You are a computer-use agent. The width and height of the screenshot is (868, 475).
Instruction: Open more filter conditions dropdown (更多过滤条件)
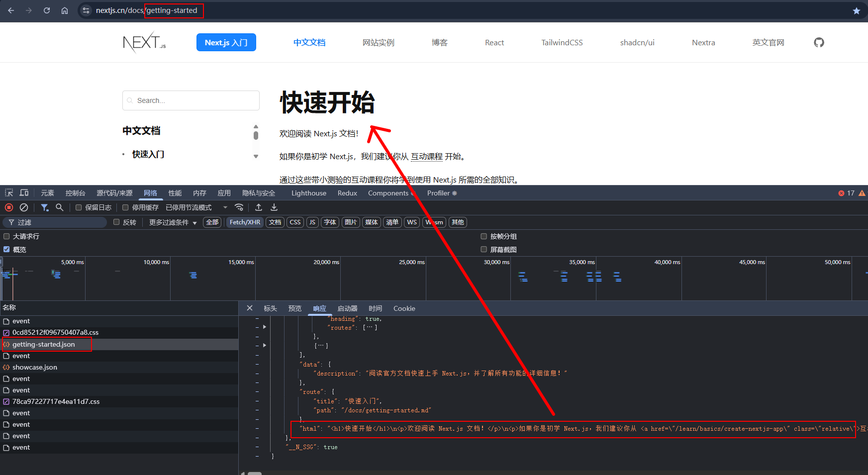click(x=173, y=222)
